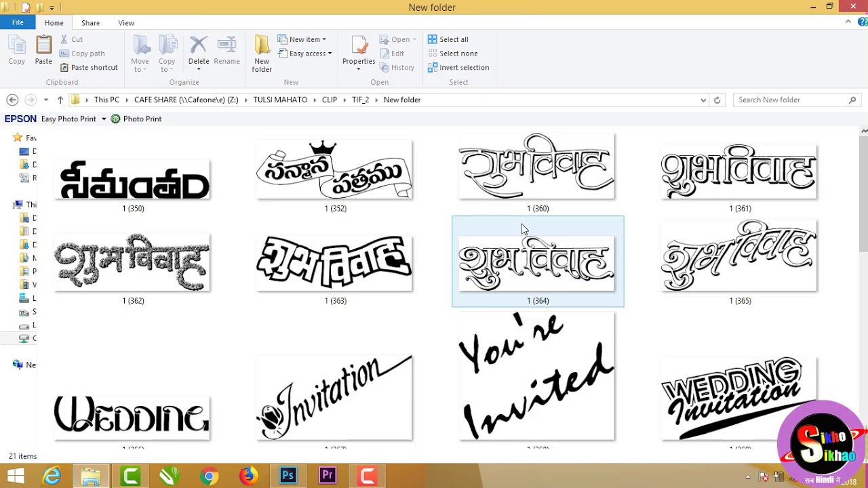Open Premiere Pro from the taskbar
The height and width of the screenshot is (488, 868).
point(328,476)
